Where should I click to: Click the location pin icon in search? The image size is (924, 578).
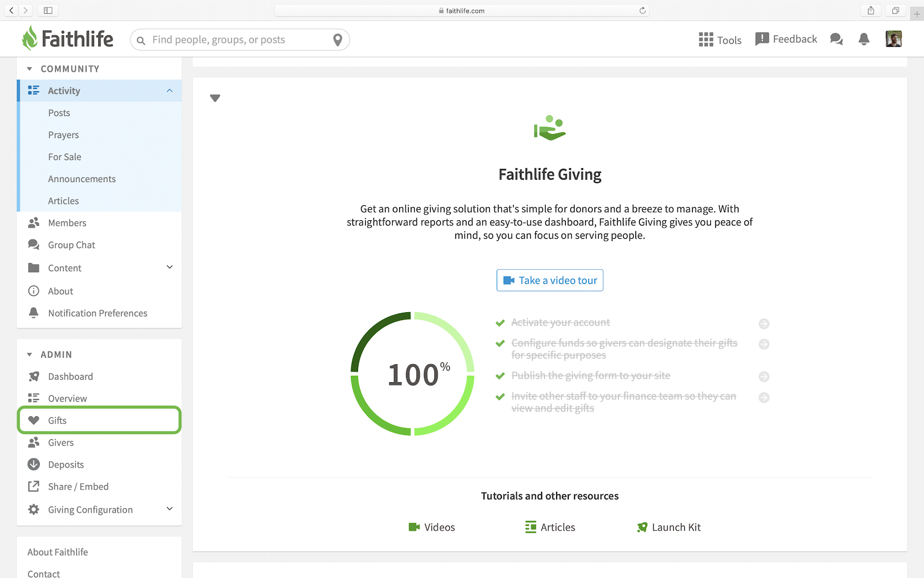[x=338, y=40]
